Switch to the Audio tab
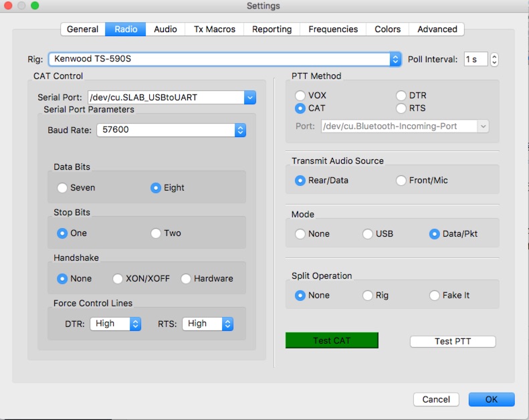Image resolution: width=529 pixels, height=420 pixels. point(165,29)
